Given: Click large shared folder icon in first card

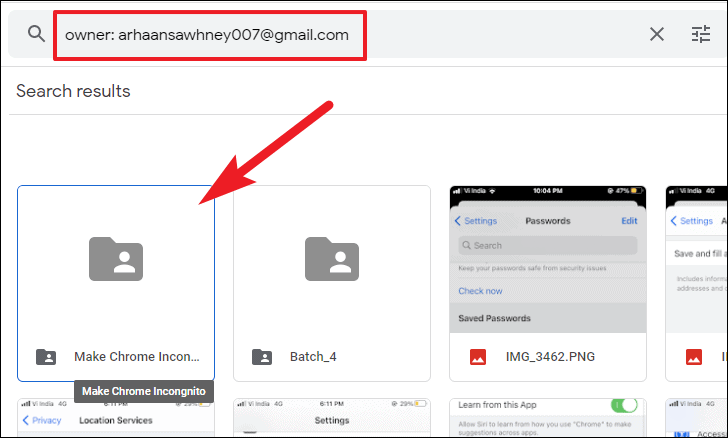Looking at the screenshot, I should pos(116,259).
